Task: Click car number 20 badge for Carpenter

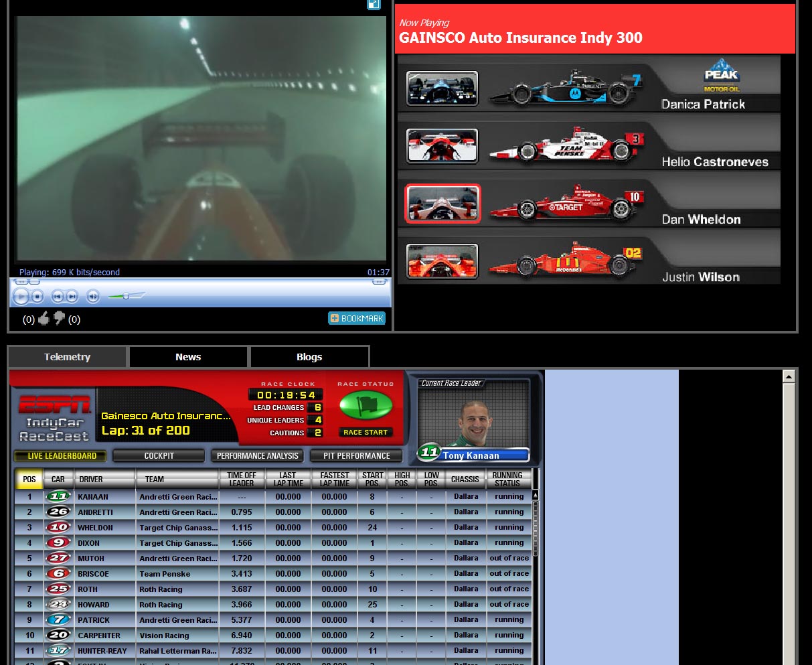Action: [x=58, y=635]
